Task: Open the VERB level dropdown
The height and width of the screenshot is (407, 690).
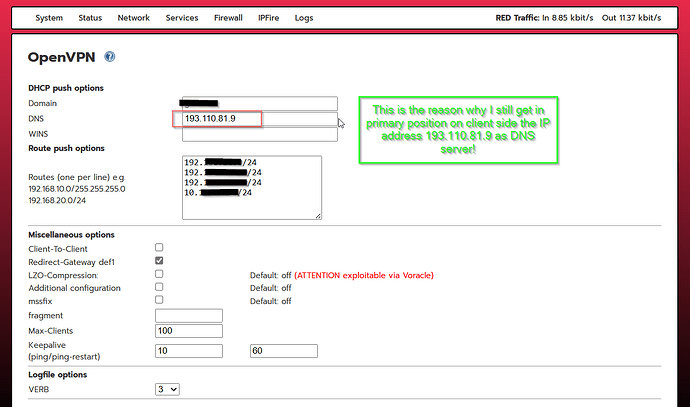Action: pos(167,389)
